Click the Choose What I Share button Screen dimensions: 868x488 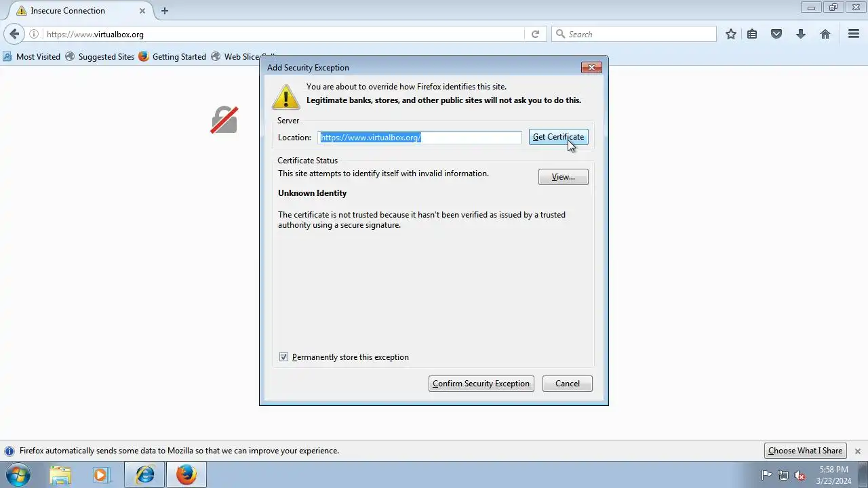pyautogui.click(x=805, y=451)
